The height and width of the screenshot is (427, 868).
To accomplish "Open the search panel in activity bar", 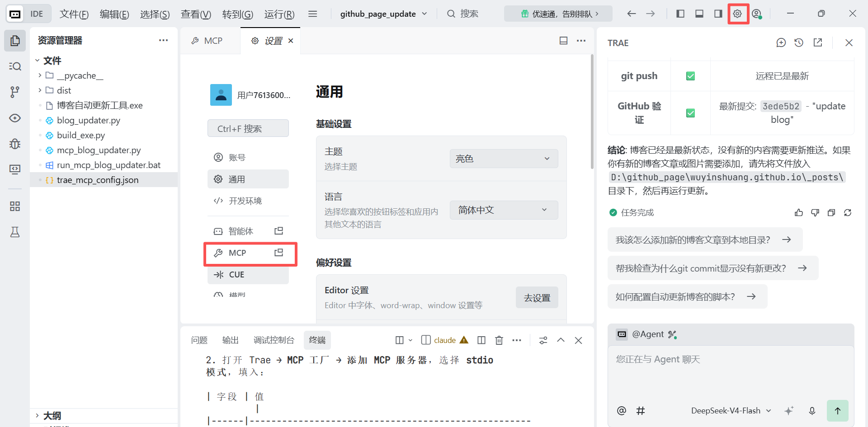I will coord(15,66).
